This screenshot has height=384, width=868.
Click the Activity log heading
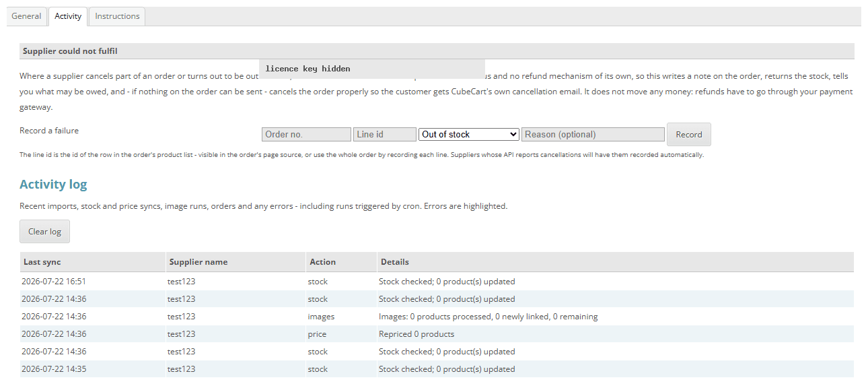(x=53, y=185)
